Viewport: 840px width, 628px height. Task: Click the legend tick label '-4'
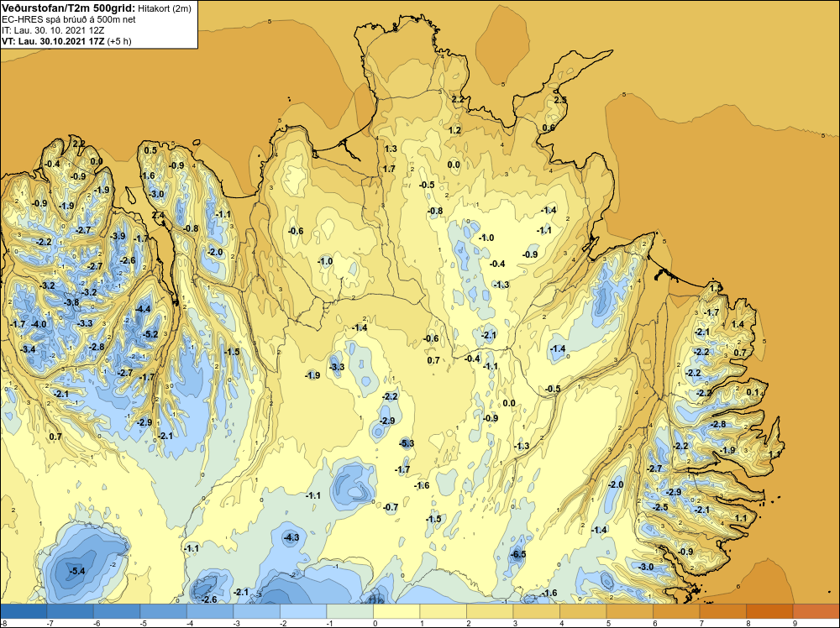point(188,623)
